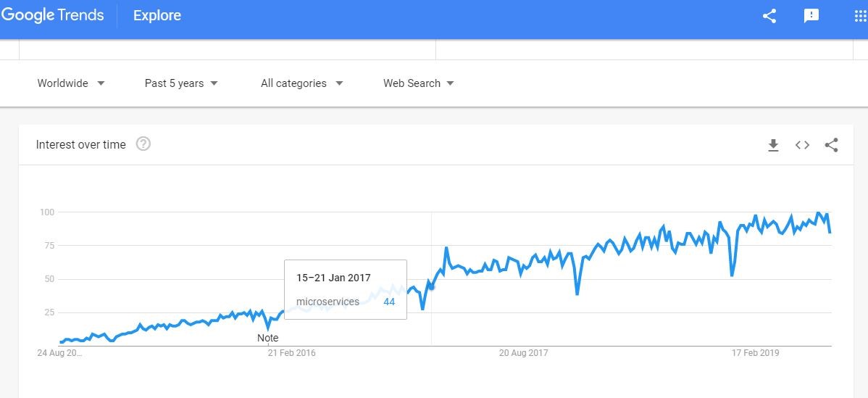Image resolution: width=868 pixels, height=398 pixels.
Task: Share the Interest over time chart
Action: coord(831,145)
